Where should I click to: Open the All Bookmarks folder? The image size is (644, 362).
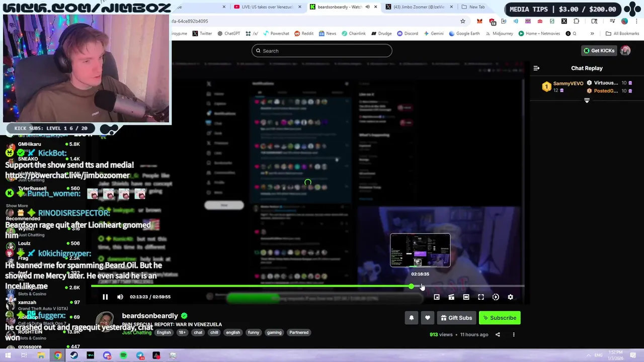[622, 34]
